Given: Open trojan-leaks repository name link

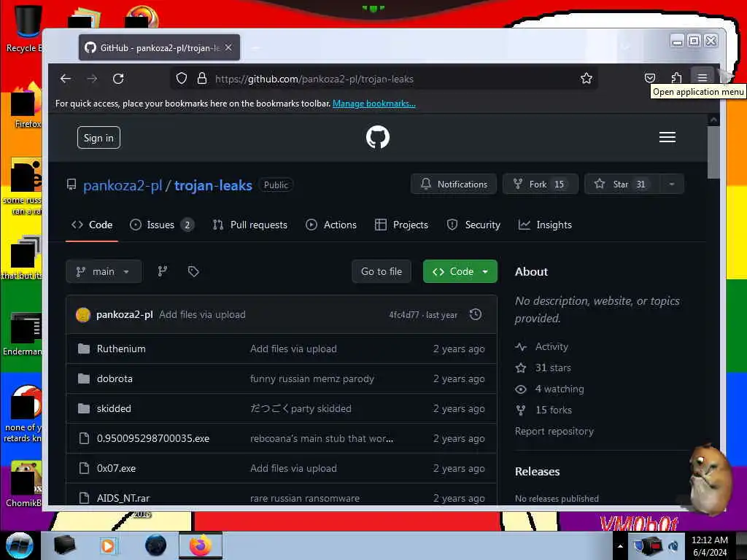Looking at the screenshot, I should tap(213, 185).
